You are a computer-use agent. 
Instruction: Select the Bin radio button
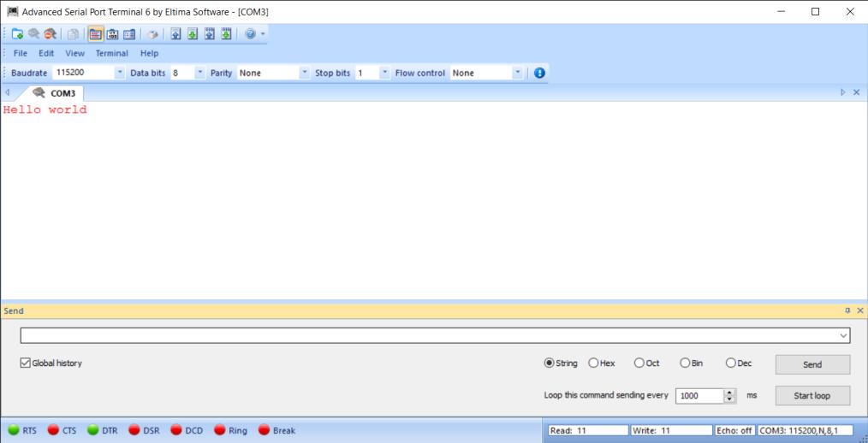(x=685, y=363)
